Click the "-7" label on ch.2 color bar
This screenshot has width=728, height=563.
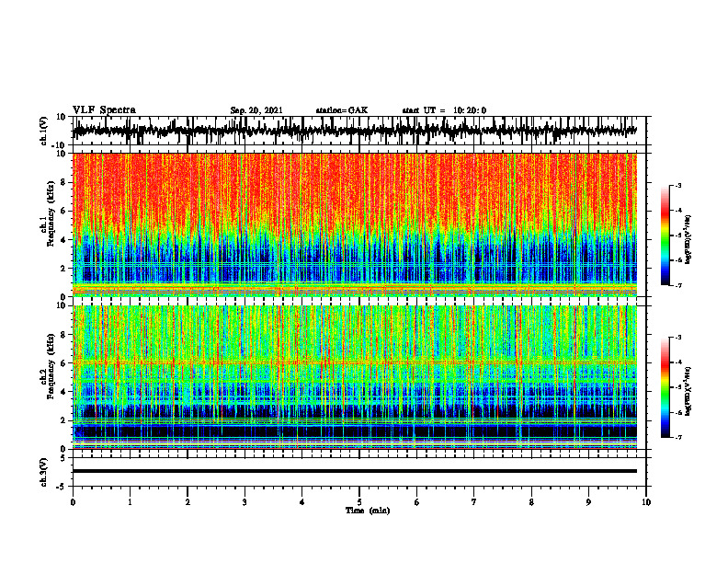(678, 437)
